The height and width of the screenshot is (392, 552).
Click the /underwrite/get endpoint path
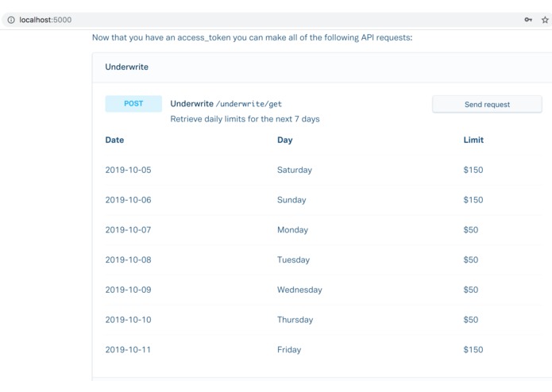coord(249,104)
